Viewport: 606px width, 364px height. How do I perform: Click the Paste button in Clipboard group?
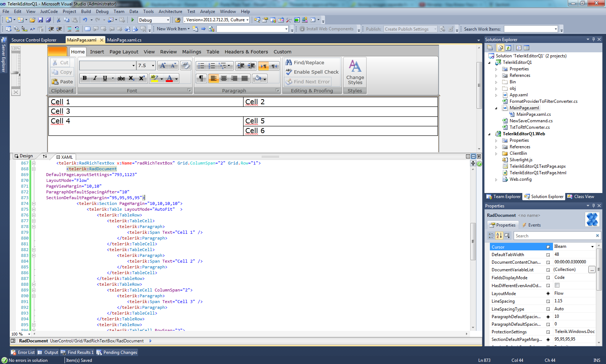pos(62,82)
